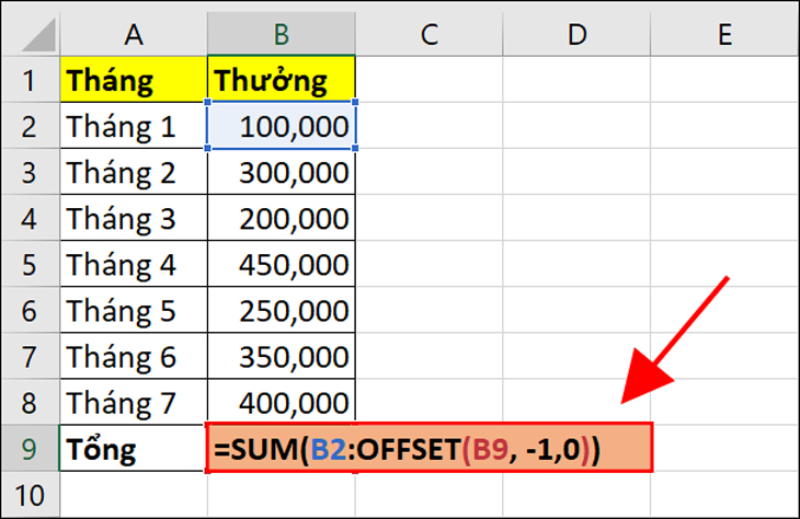Screen dimensions: 800x519
Task: Select row 5 header
Action: point(28,265)
